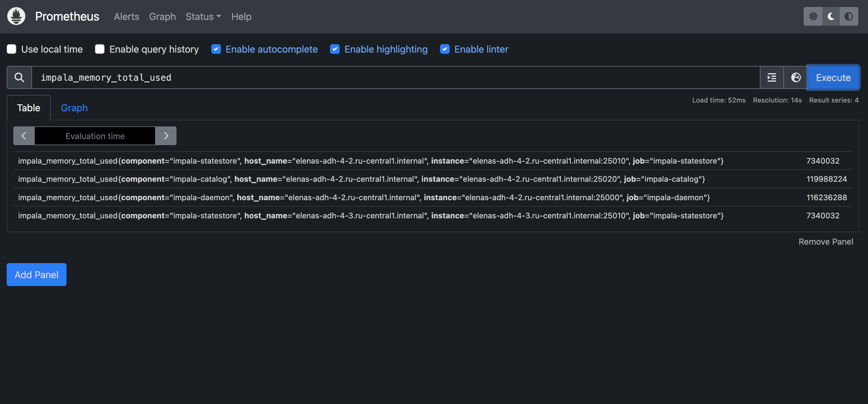Click the Prometheus flame logo
Viewport: 868px width, 404px height.
pos(16,16)
